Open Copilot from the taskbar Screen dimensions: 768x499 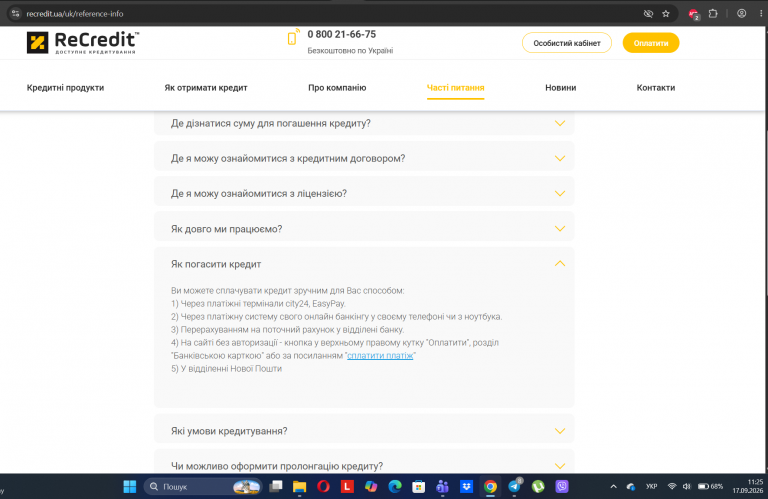pyautogui.click(x=371, y=486)
